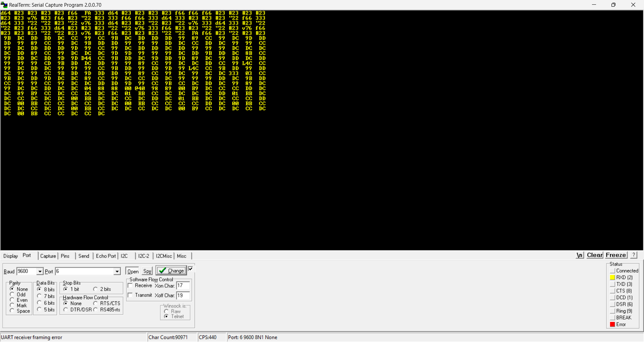The height and width of the screenshot is (342, 644).
Task: Open the Port number dropdown
Action: point(117,271)
